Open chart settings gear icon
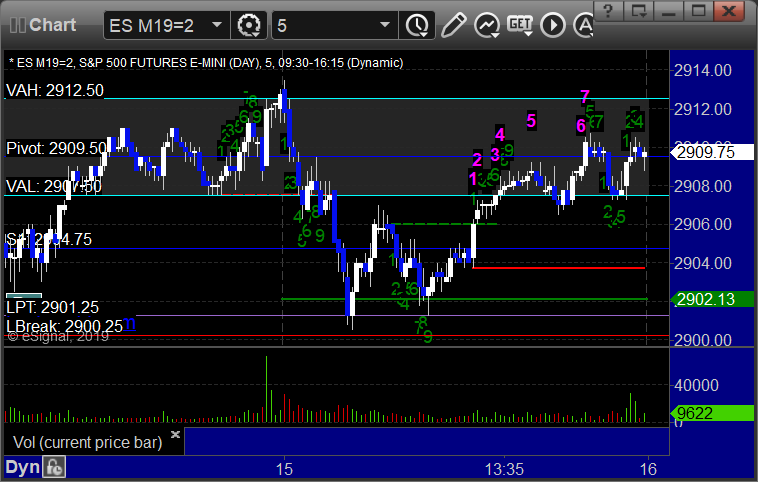This screenshot has height=482, width=758. pos(249,25)
